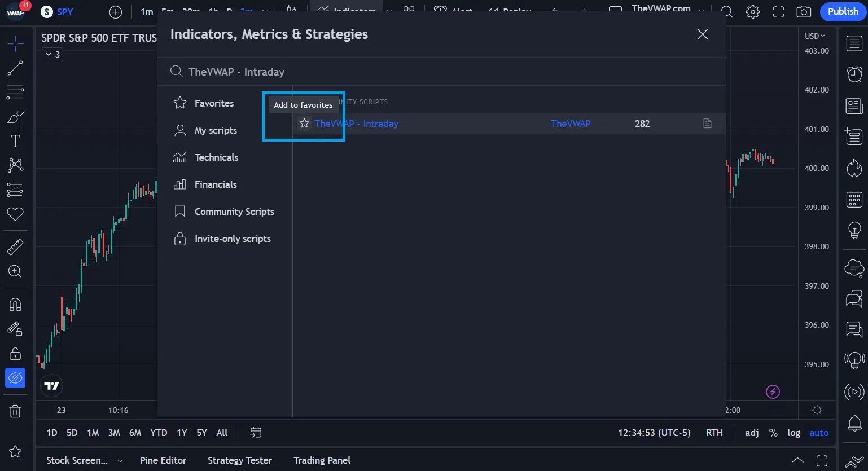Open the news panel
Screen dimensions: 868x471
pos(854,105)
